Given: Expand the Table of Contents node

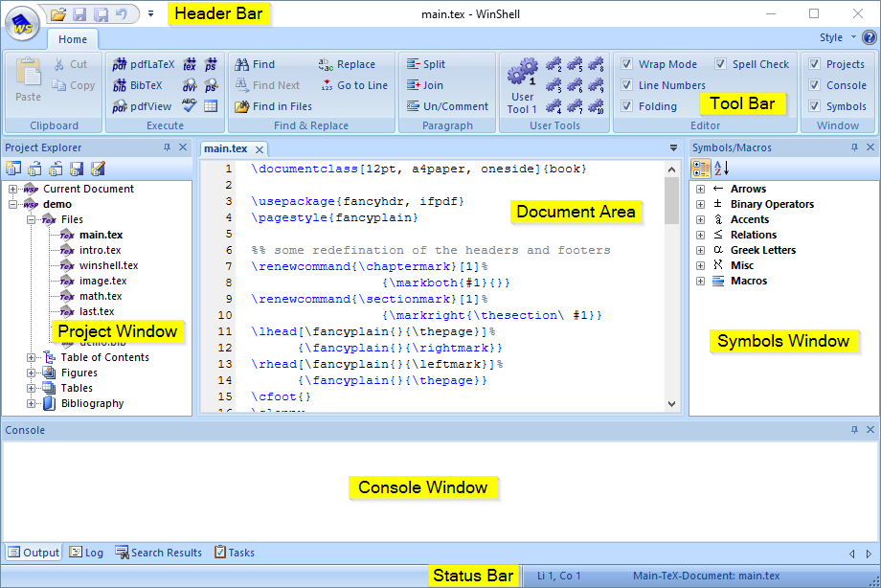Looking at the screenshot, I should click(32, 357).
